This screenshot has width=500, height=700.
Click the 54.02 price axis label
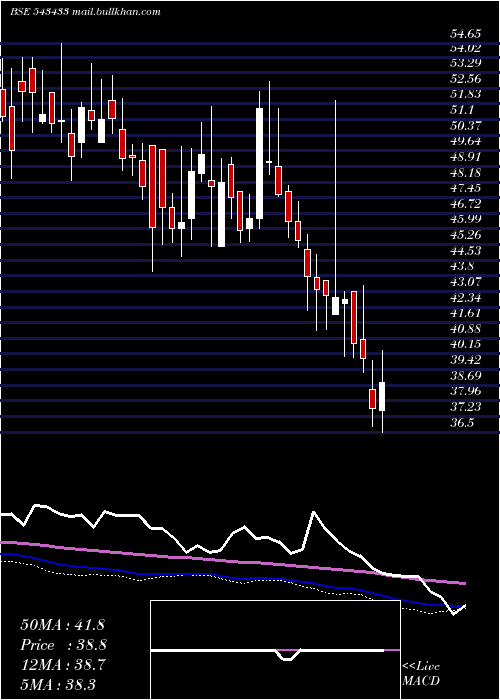pyautogui.click(x=465, y=48)
